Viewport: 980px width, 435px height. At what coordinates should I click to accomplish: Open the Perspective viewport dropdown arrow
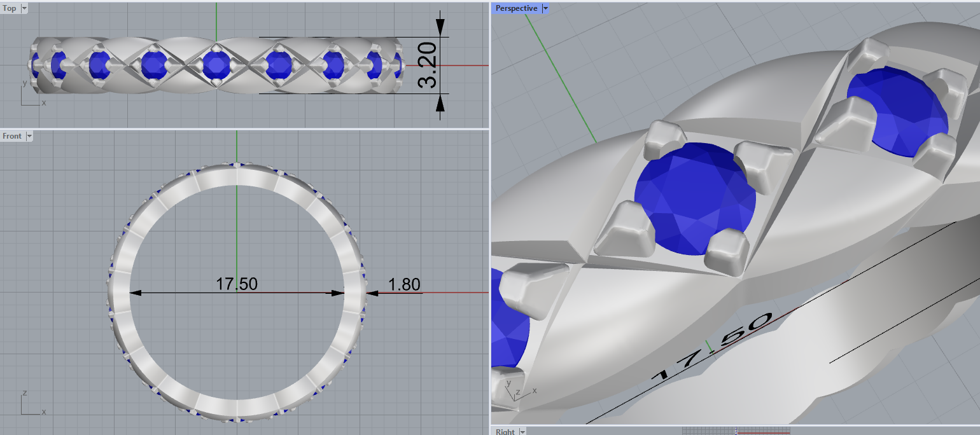coord(545,8)
